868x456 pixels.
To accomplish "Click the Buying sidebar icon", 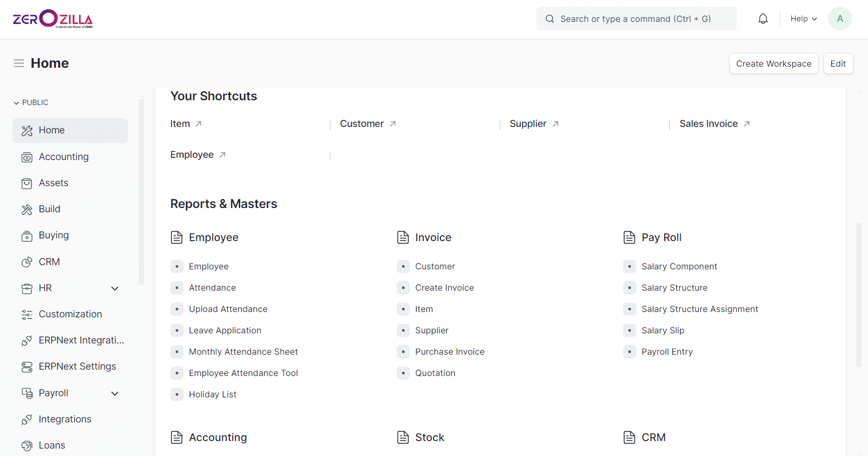I will pyautogui.click(x=27, y=236).
